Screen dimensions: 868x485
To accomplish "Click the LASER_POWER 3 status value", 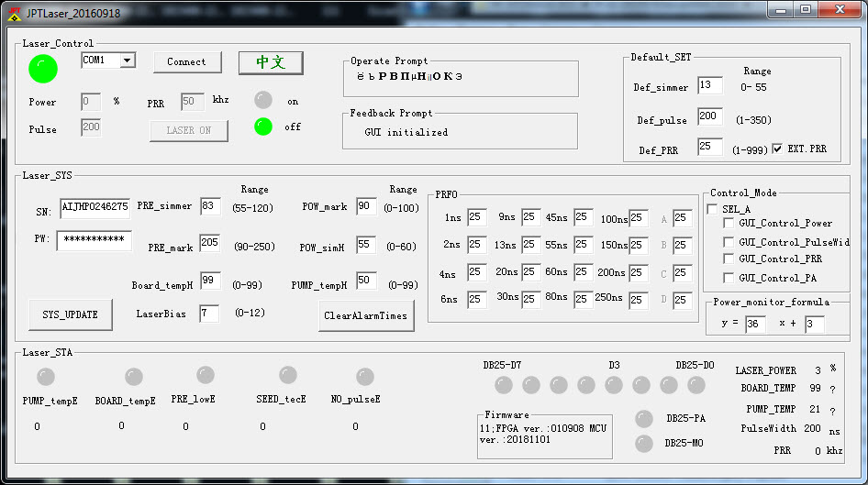I will coord(818,370).
